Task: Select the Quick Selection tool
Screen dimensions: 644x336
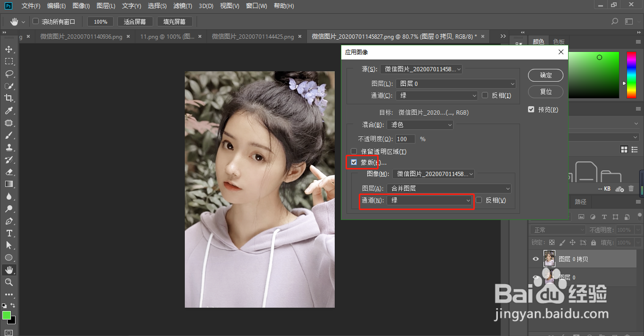Action: (8, 86)
